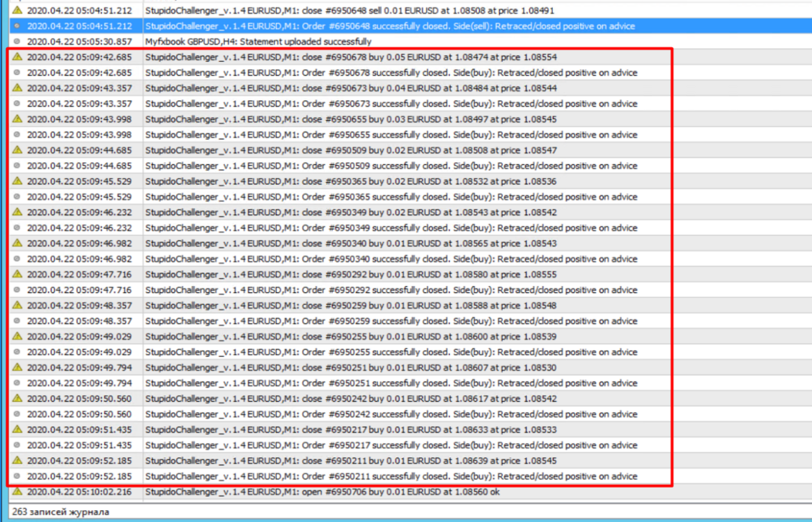Select message 'Order #6950655 successfully closed'
The height and width of the screenshot is (522, 812).
[x=391, y=134]
